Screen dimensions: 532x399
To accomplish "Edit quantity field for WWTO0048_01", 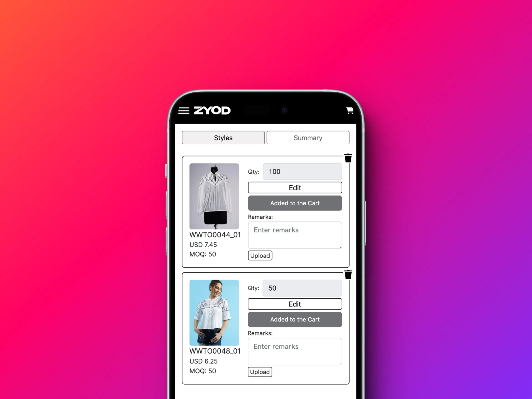I will 303,288.
